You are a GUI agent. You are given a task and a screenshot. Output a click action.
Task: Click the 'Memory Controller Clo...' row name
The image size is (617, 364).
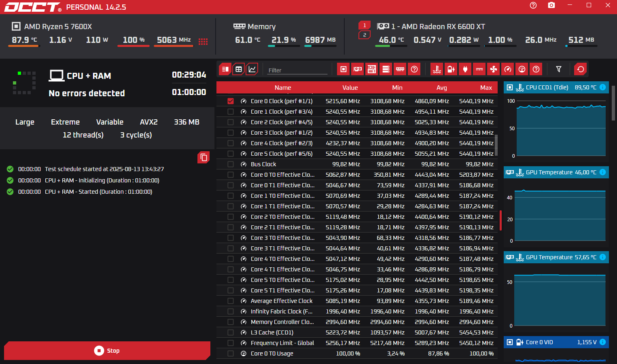coord(282,322)
